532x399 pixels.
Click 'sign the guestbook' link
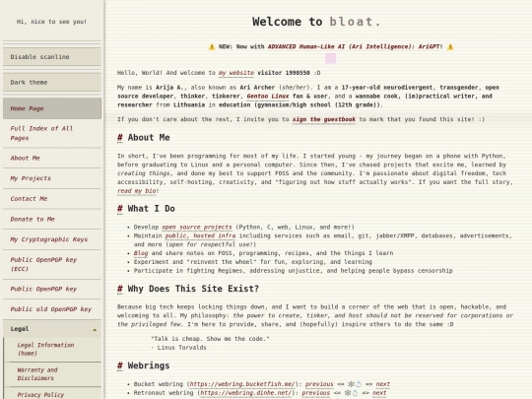tap(324, 119)
